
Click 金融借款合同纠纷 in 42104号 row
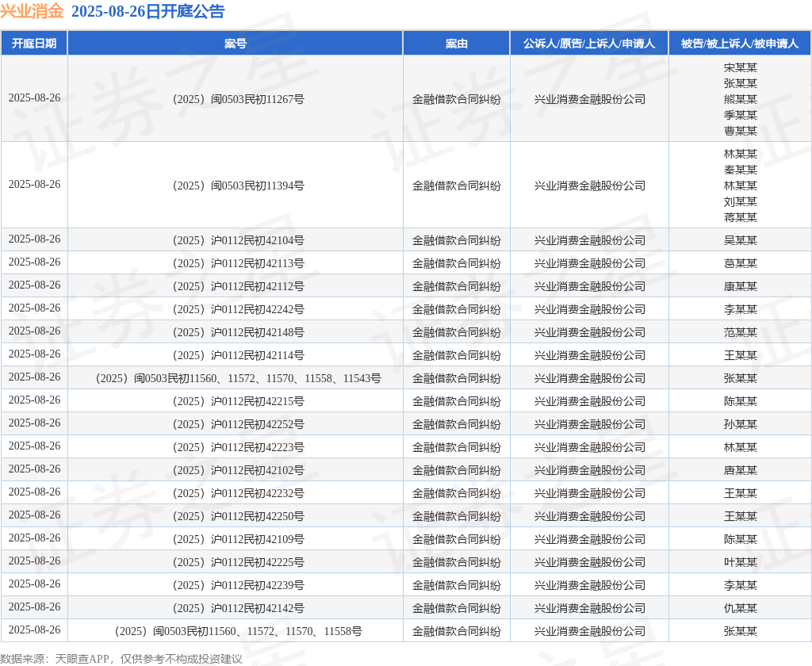[456, 240]
